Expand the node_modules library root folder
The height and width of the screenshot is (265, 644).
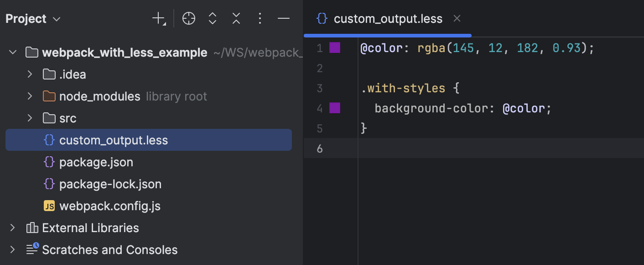point(30,96)
